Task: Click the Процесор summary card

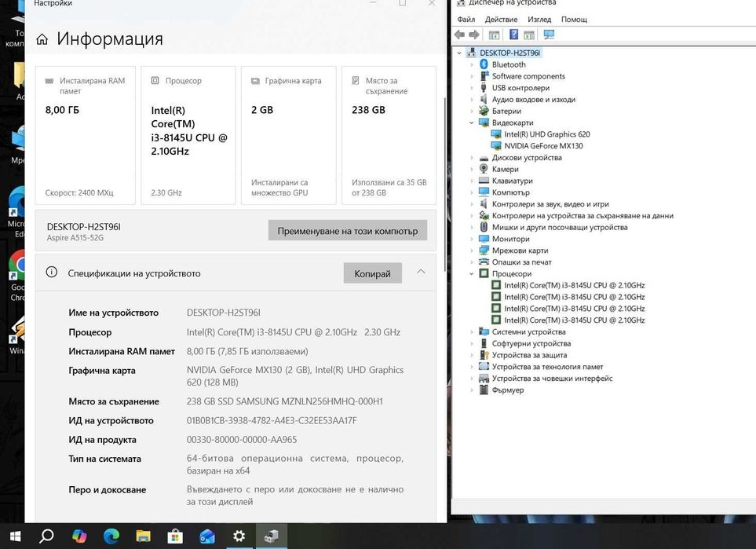Action: click(x=188, y=136)
